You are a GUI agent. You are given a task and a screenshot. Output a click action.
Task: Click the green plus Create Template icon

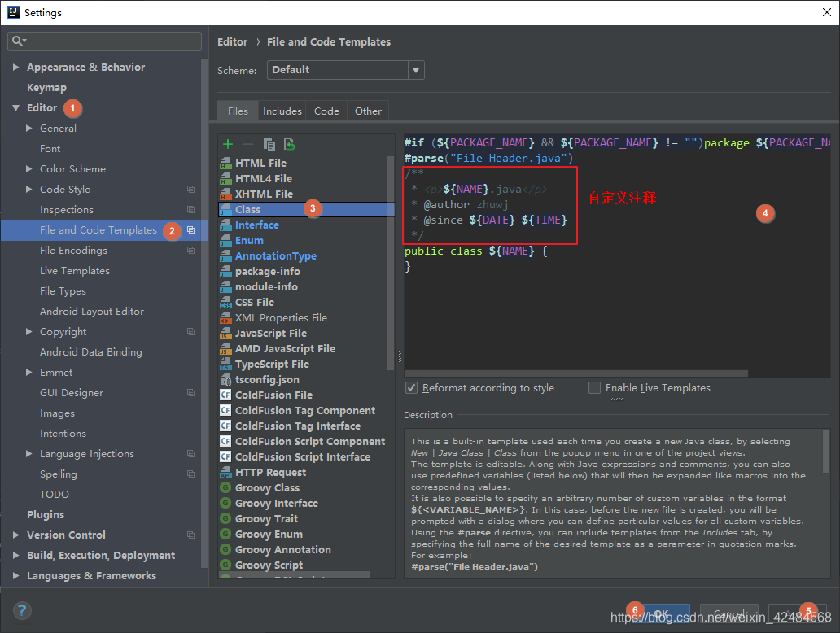(228, 144)
